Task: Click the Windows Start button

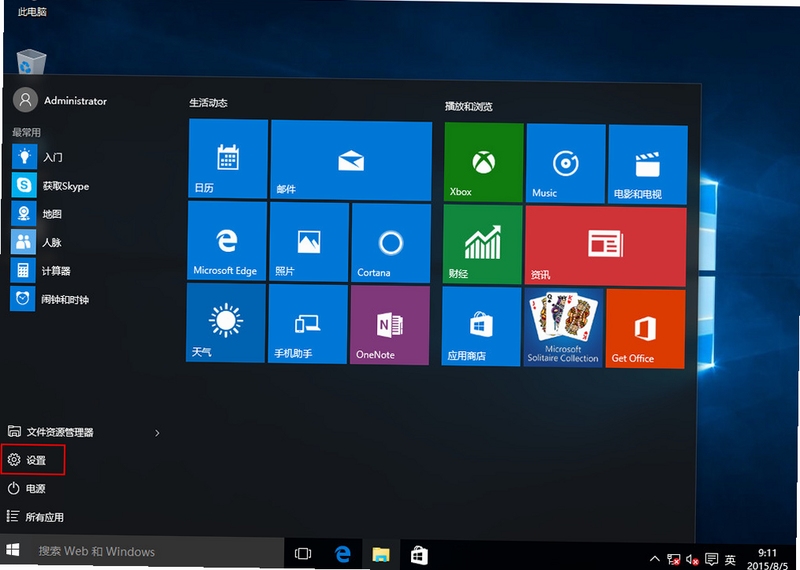Action: click(13, 551)
